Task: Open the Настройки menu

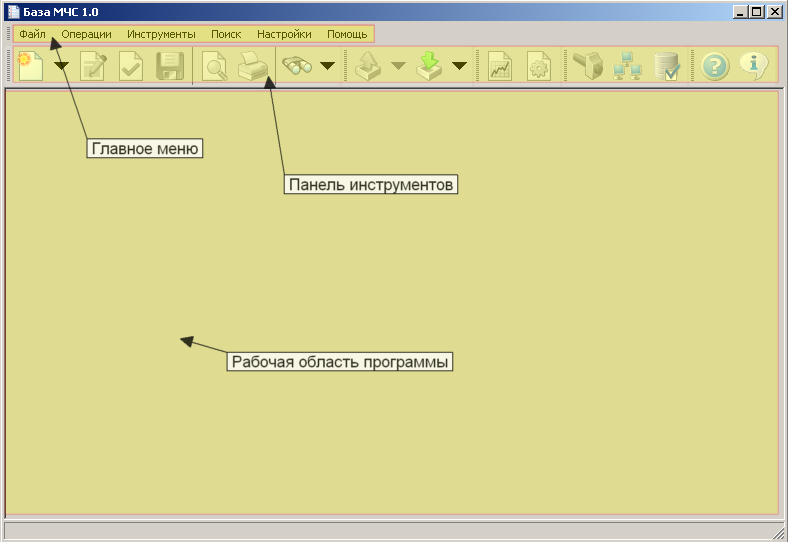Action: tap(284, 34)
